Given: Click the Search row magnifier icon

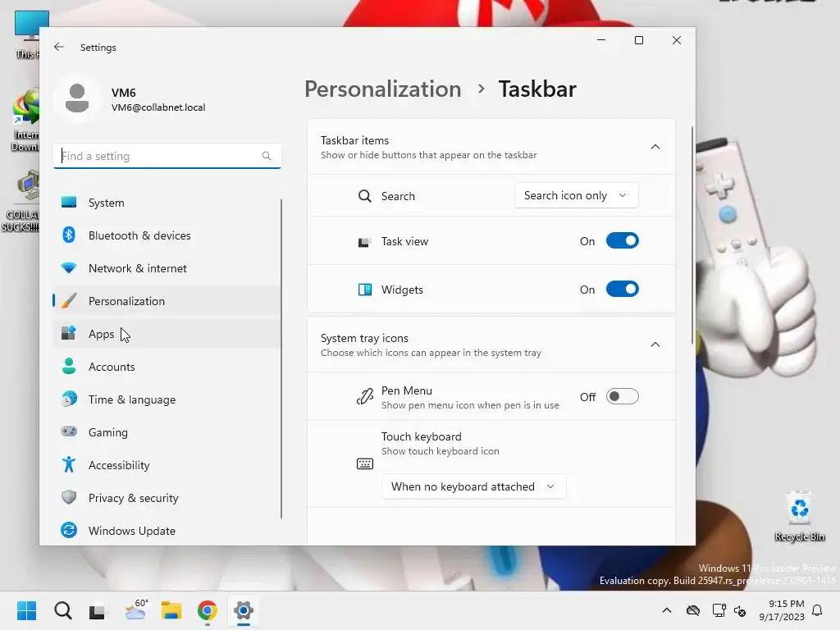Looking at the screenshot, I should point(364,196).
